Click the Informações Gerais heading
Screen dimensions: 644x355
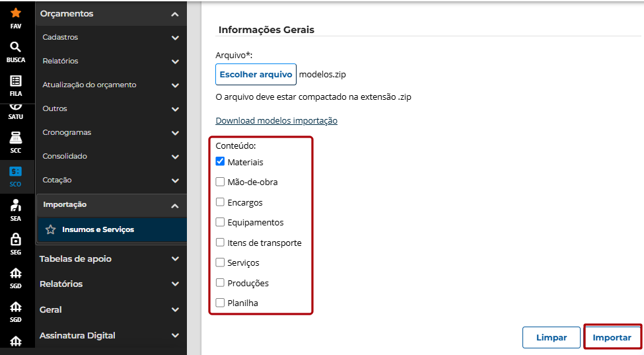coord(266,30)
